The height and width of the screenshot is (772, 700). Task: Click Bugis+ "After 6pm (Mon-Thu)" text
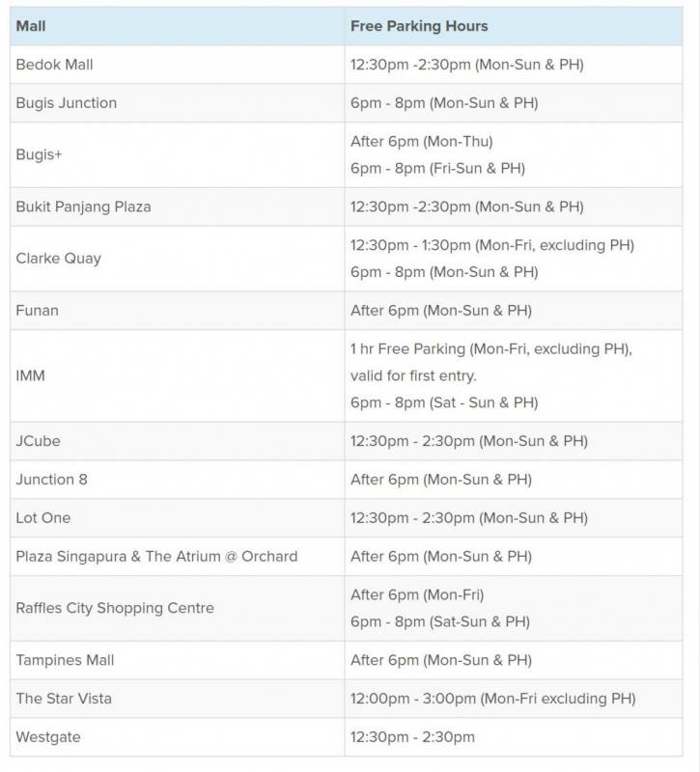(421, 141)
